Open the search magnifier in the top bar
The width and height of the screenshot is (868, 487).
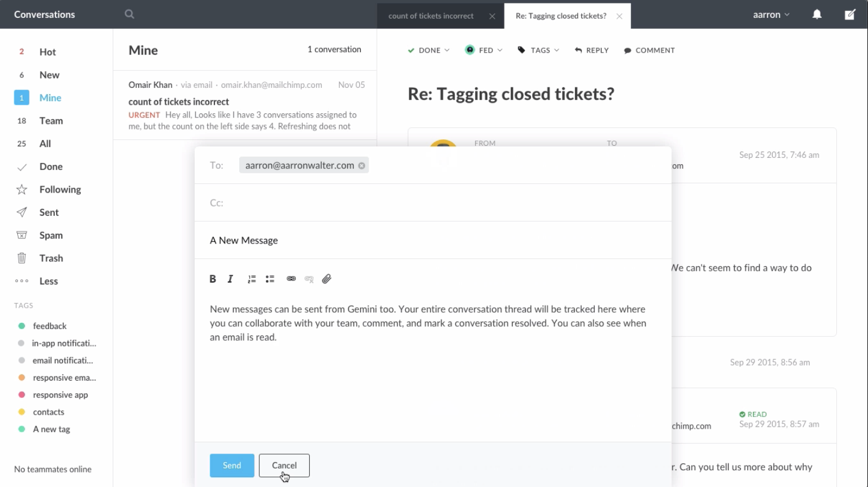pos(129,14)
